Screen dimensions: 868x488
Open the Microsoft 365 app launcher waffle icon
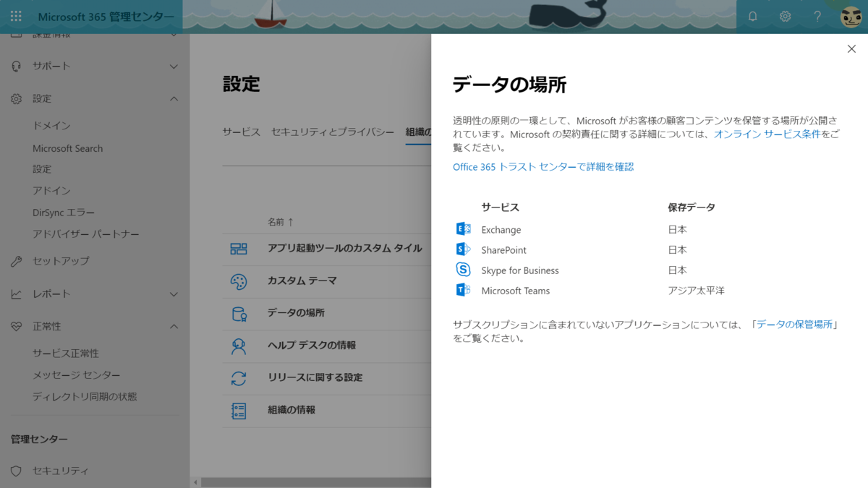[x=15, y=16]
